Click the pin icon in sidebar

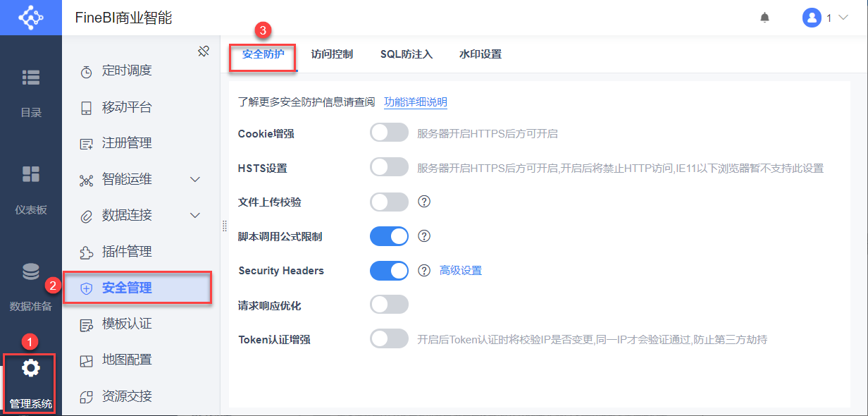click(204, 51)
